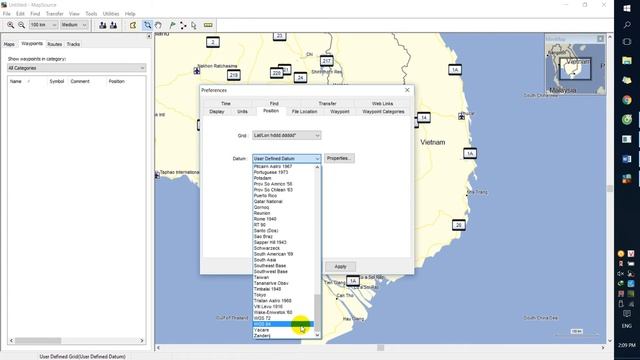Viewport: 640px width, 360px height.
Task: Select the Waypoint flag tool
Action: tap(172, 25)
